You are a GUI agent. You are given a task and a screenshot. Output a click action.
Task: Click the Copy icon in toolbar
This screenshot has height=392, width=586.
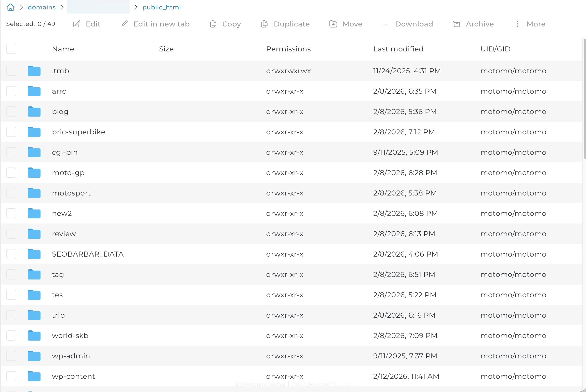pos(213,24)
